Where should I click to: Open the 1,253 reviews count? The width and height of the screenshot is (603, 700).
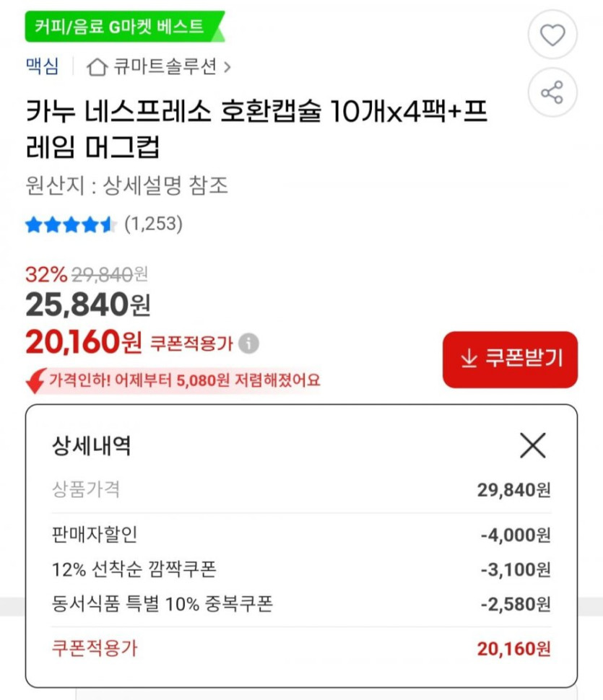(x=153, y=224)
